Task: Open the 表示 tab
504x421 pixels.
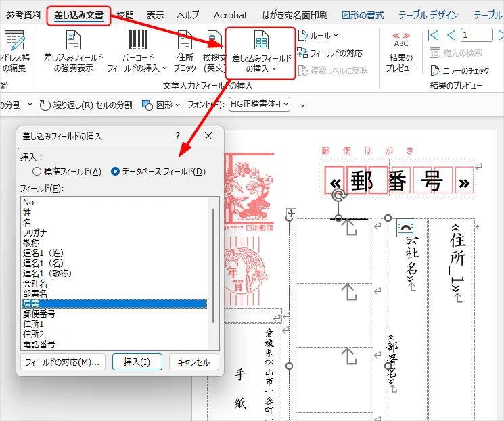Action: click(x=155, y=15)
